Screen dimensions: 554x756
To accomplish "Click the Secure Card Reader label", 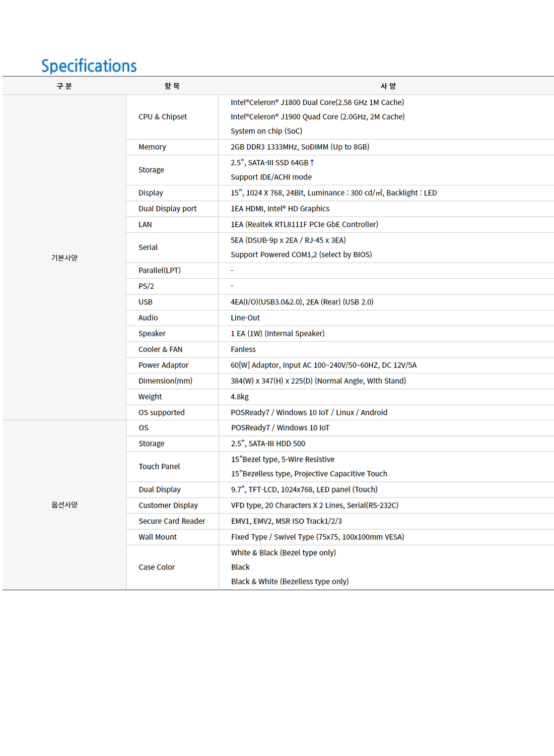I will coord(172,521).
